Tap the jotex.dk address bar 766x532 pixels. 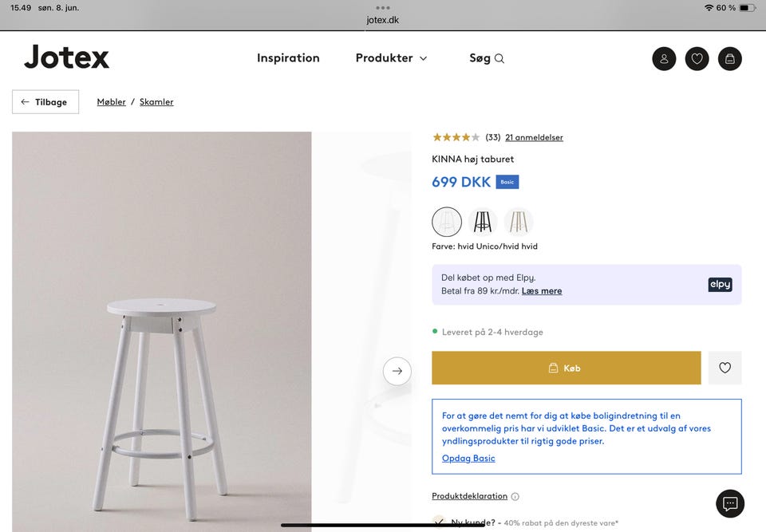383,20
